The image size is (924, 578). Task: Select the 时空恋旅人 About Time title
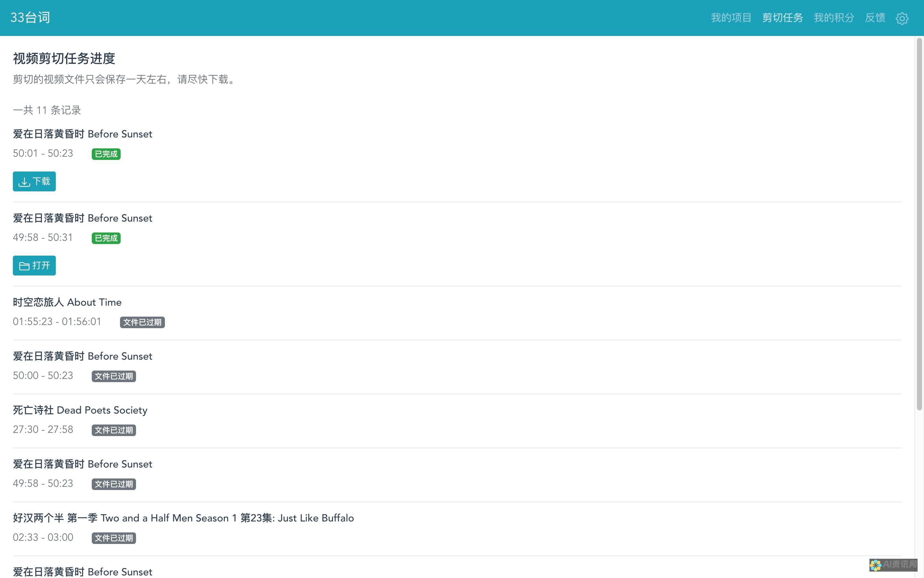click(x=67, y=302)
